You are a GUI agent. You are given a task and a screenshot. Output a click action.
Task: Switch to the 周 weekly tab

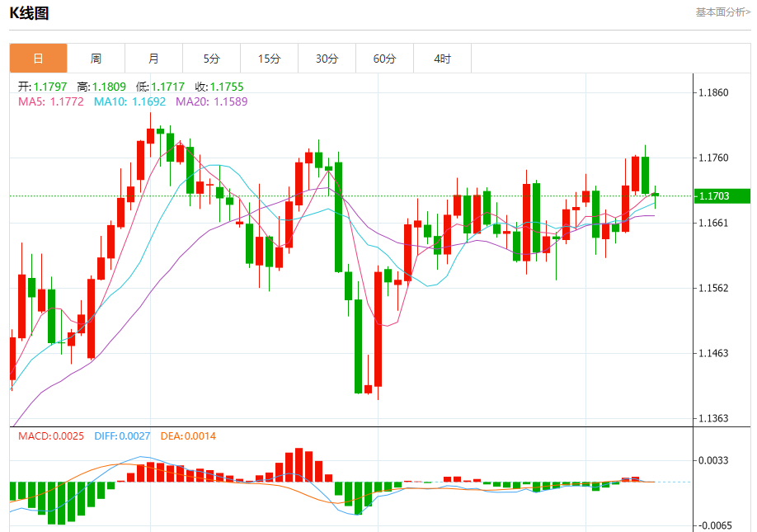click(x=96, y=59)
